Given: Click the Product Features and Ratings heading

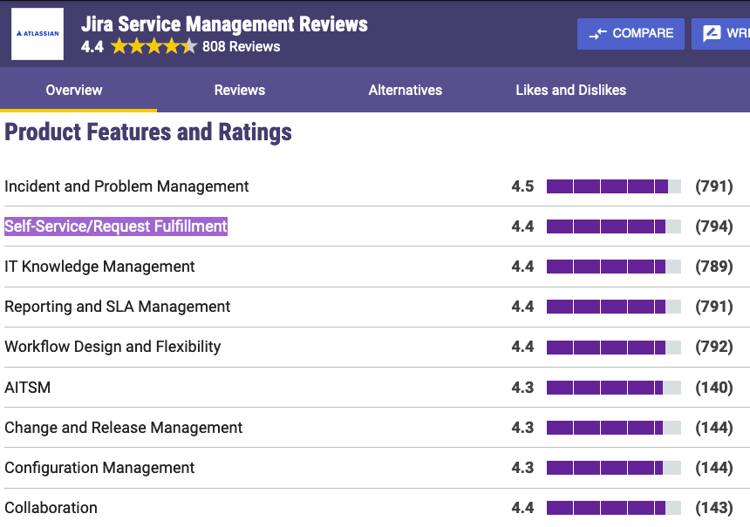Looking at the screenshot, I should point(148,132).
